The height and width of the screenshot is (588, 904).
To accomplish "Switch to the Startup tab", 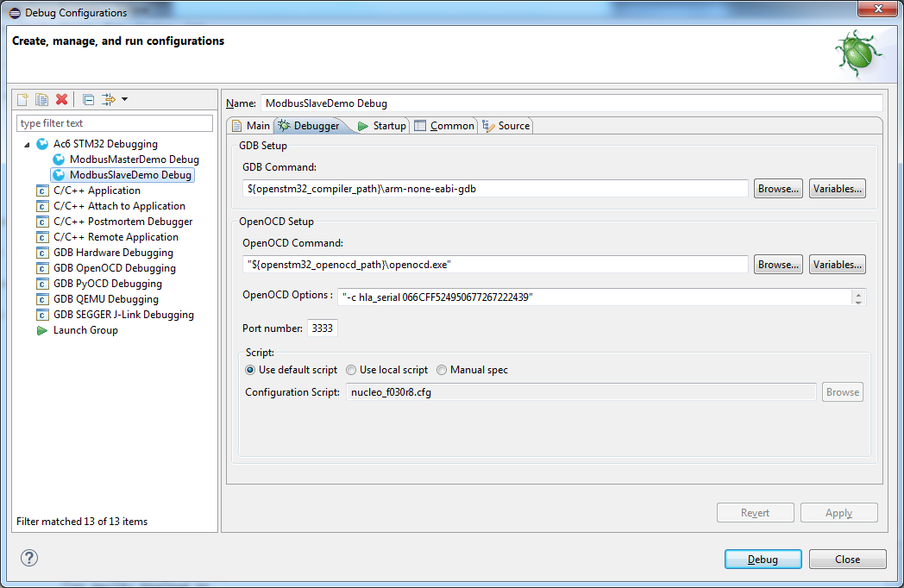I will click(381, 126).
